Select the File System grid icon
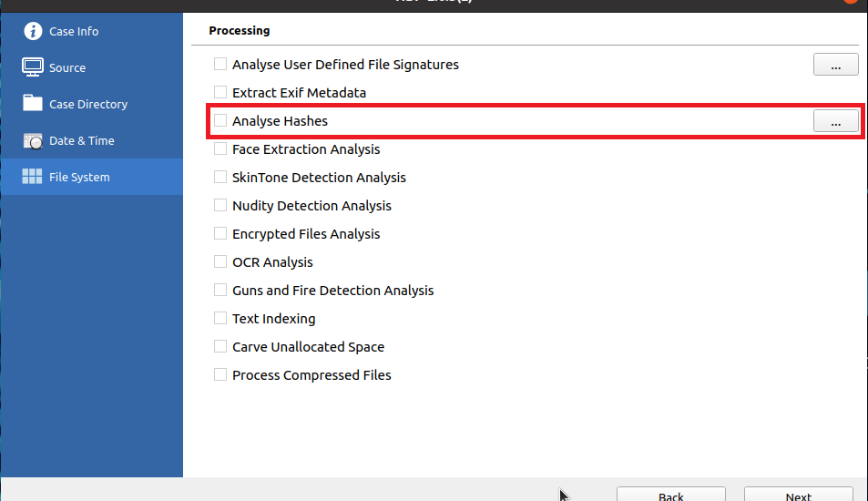This screenshot has width=868, height=501. click(32, 177)
